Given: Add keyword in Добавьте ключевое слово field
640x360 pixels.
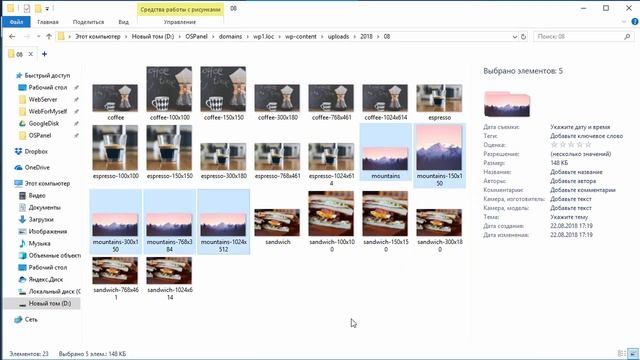Looking at the screenshot, I should point(587,136).
